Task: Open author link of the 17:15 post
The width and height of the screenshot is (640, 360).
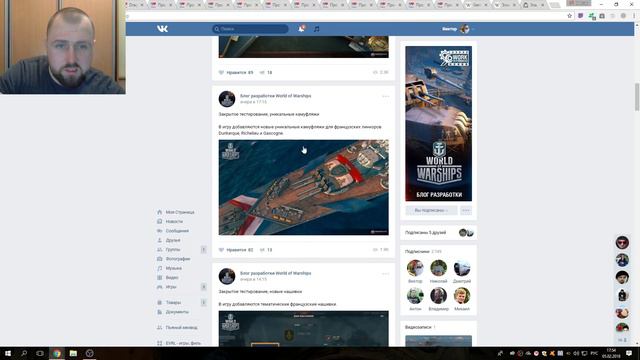Action: [276, 96]
